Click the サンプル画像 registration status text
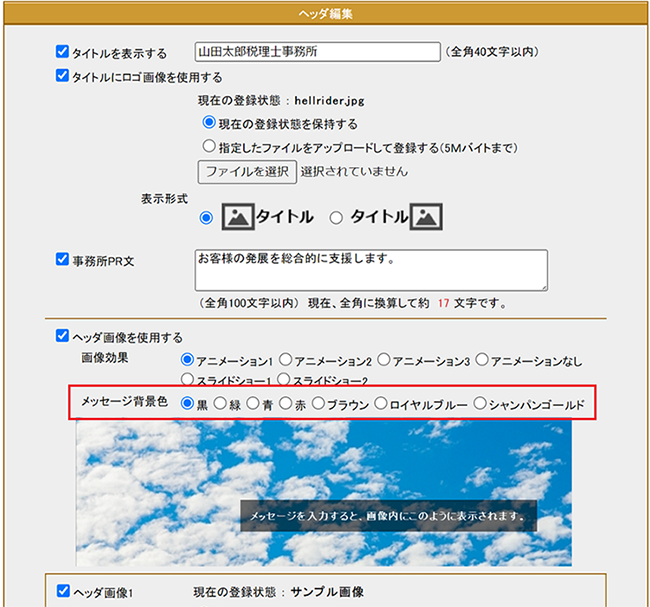The width and height of the screenshot is (650, 607). [327, 592]
